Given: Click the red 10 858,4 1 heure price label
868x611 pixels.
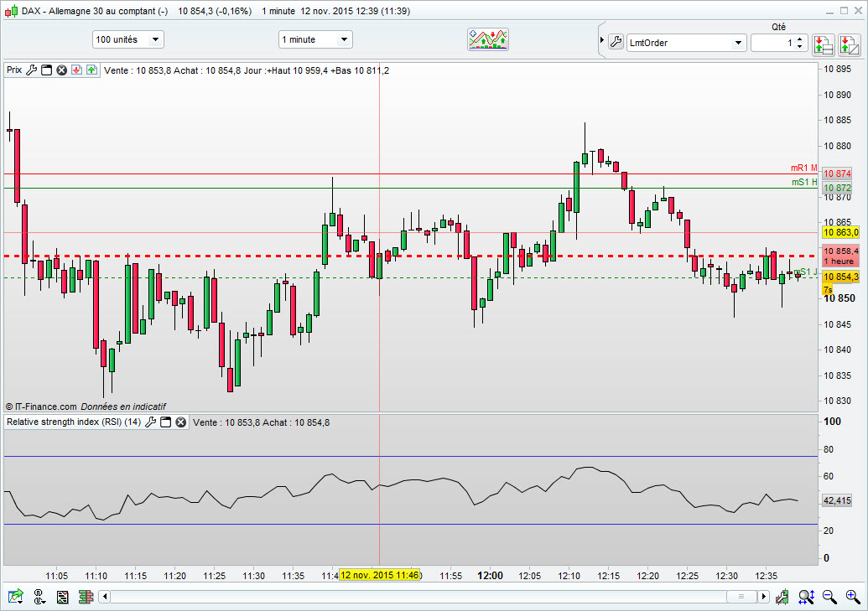Looking at the screenshot, I should point(840,256).
